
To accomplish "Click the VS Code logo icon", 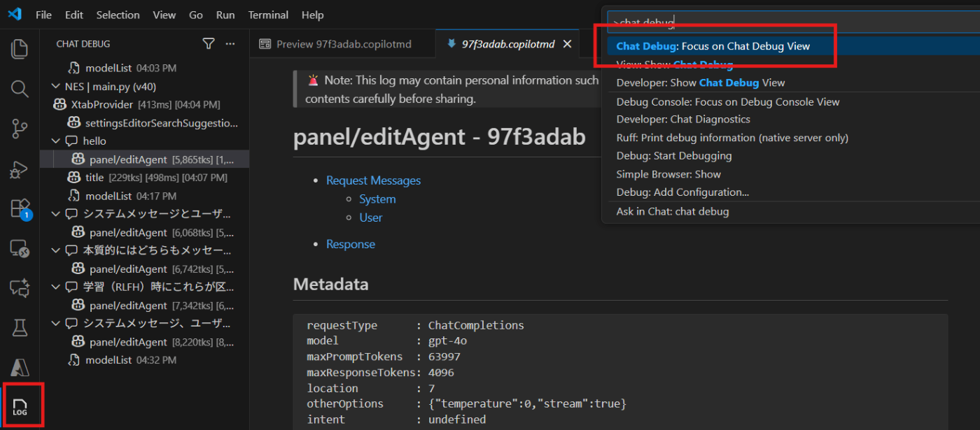I will (x=15, y=15).
